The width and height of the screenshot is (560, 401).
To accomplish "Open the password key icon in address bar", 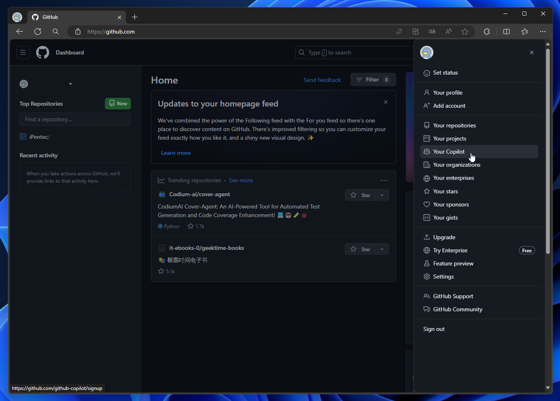I will click(x=399, y=32).
